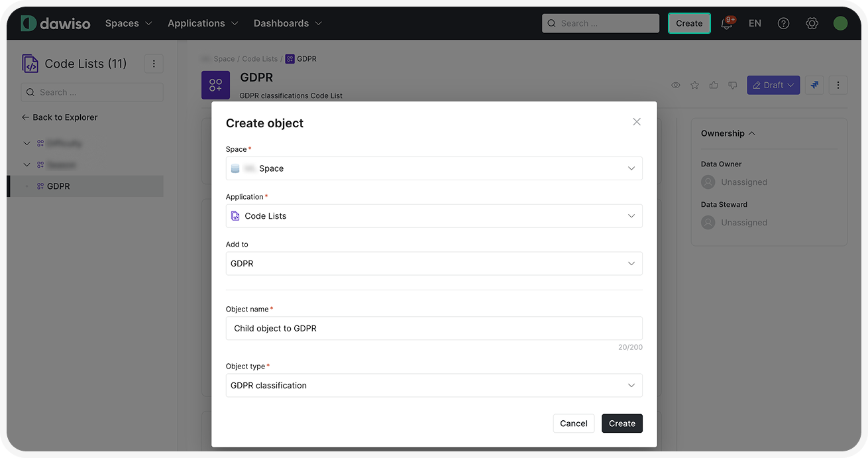Open the Spaces menu
Image resolution: width=868 pixels, height=458 pixels.
point(129,23)
